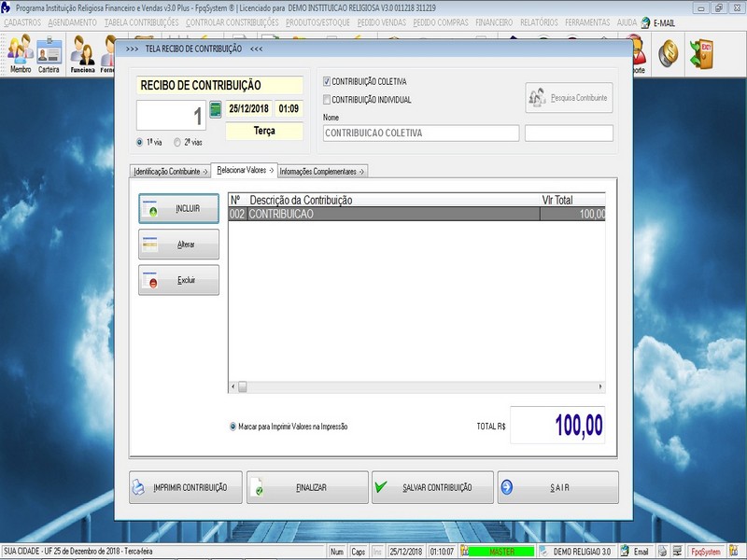Click blue arrow icon on SAIR
747x560 pixels.
pyautogui.click(x=507, y=487)
